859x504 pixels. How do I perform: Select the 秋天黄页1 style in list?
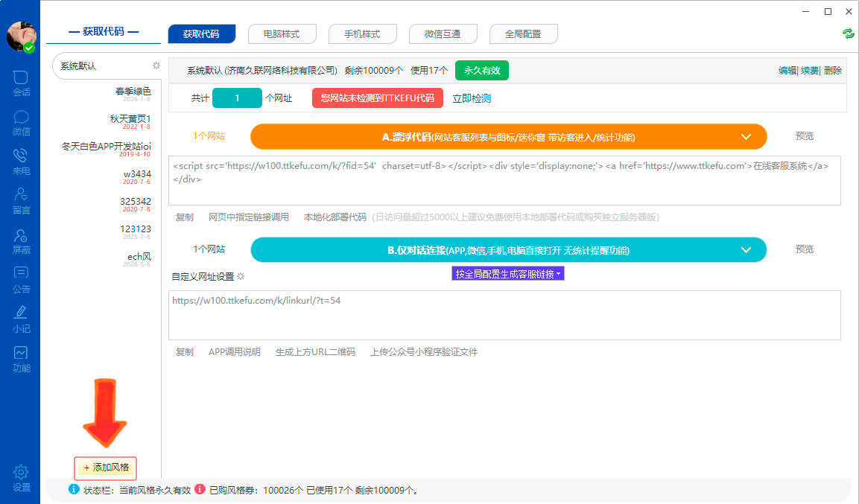click(x=130, y=119)
